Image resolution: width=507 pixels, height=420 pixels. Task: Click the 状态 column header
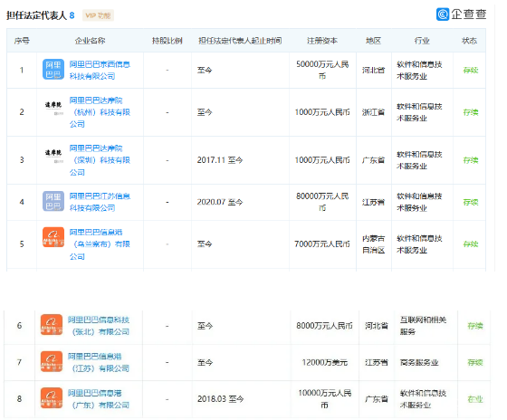point(469,41)
